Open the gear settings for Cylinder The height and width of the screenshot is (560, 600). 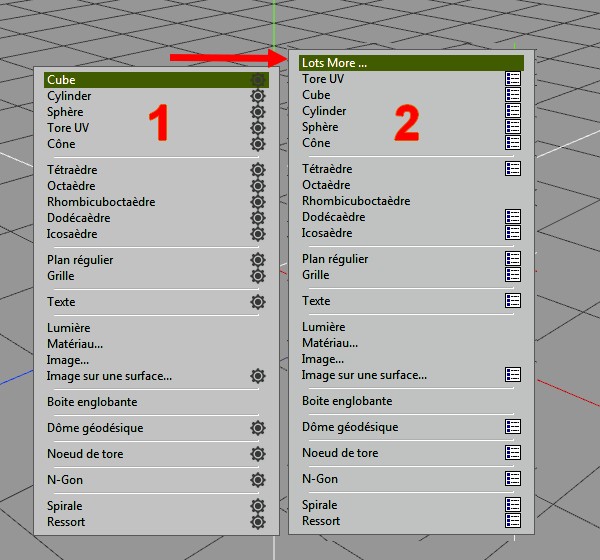(x=258, y=96)
